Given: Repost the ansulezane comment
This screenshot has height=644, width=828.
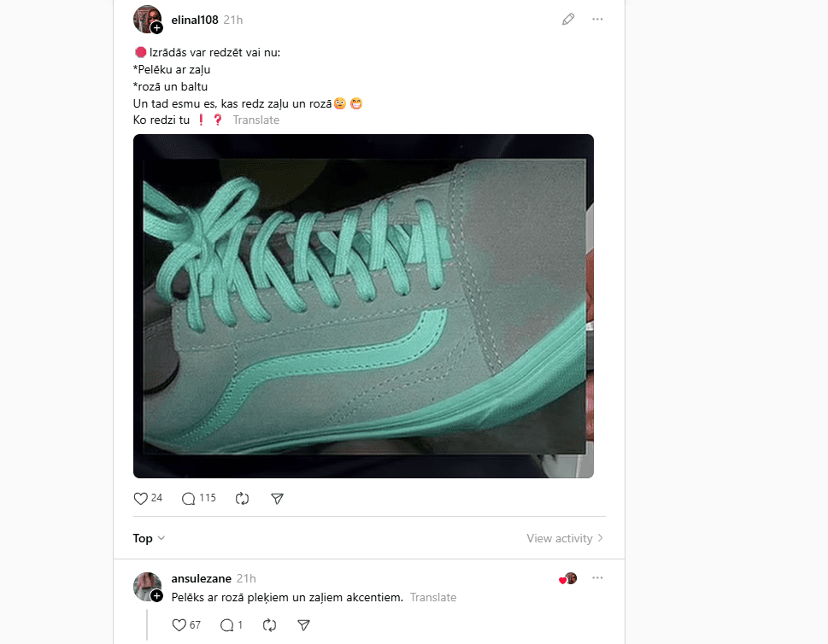Looking at the screenshot, I should tap(269, 625).
